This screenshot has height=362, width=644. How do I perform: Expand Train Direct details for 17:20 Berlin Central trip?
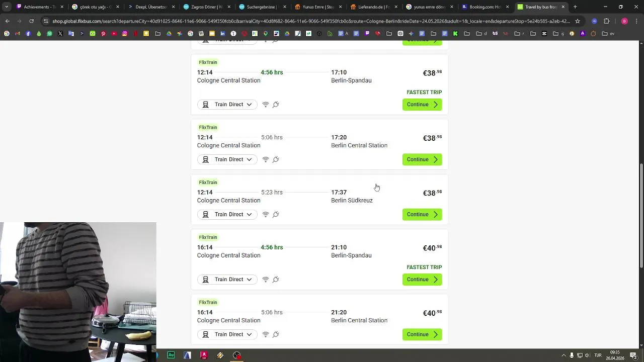pos(227,159)
